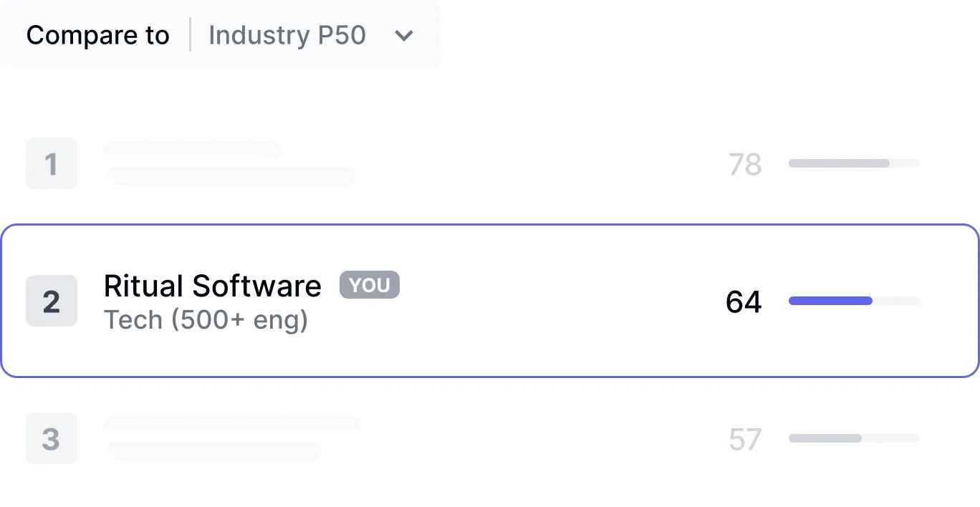Click the score value 57
Screen dimensions: 980x507
pyautogui.click(x=744, y=439)
